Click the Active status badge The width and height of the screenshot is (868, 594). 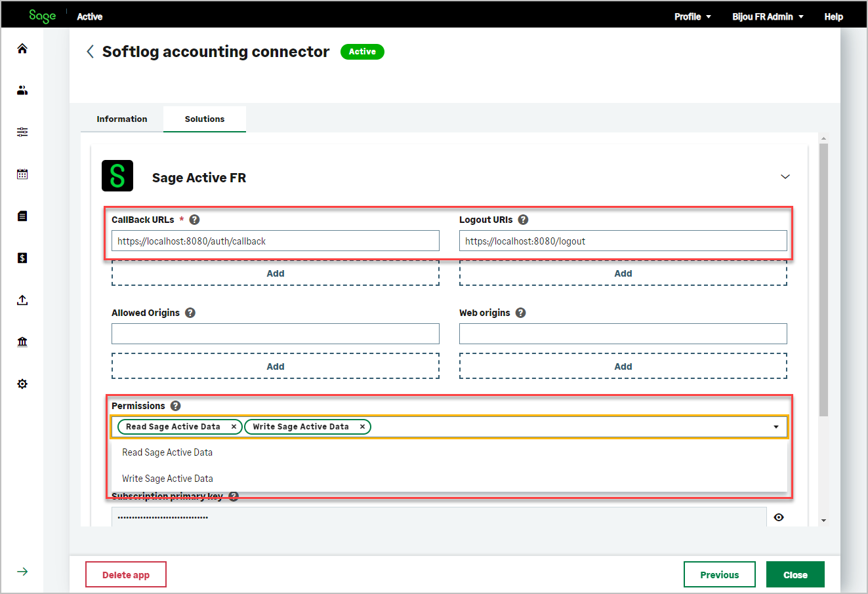click(x=362, y=52)
